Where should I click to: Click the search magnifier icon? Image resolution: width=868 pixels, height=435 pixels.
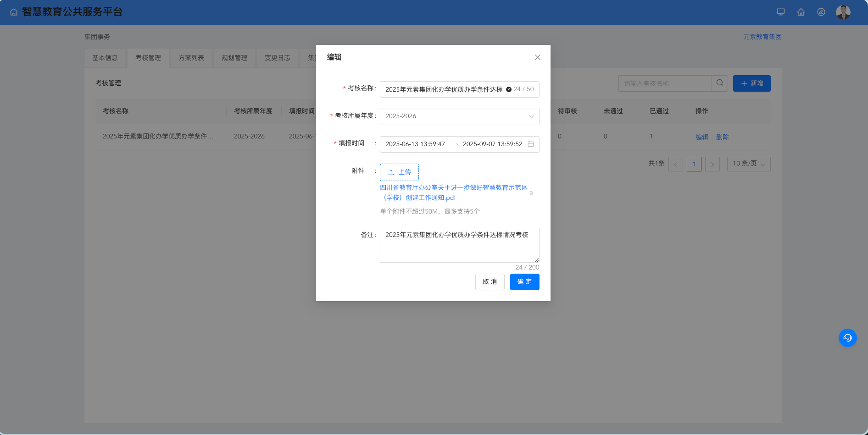(719, 83)
